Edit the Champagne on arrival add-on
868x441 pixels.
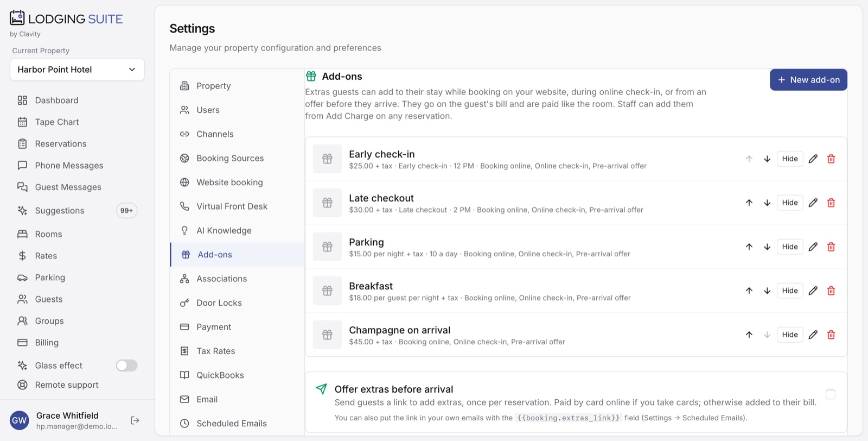point(813,335)
